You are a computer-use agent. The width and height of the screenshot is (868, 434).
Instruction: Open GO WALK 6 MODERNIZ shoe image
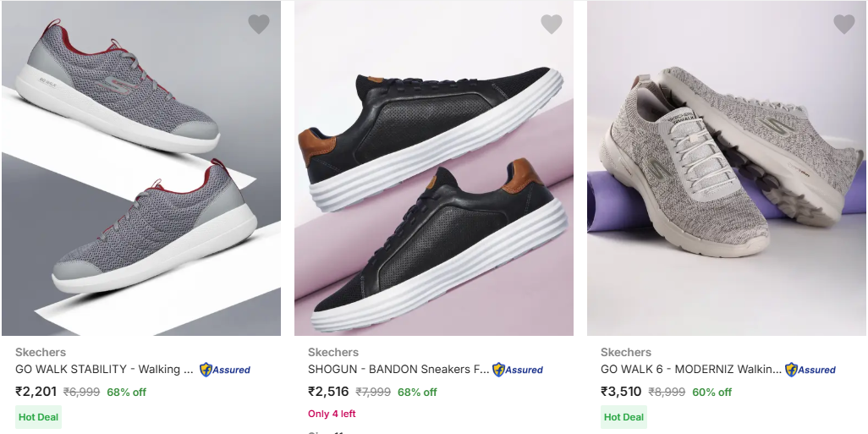point(726,169)
